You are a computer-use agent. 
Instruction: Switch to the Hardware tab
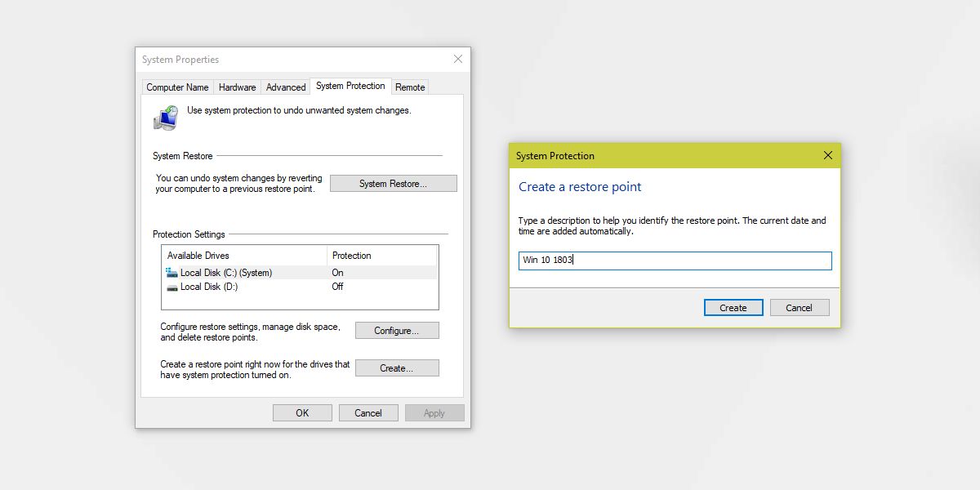point(237,87)
